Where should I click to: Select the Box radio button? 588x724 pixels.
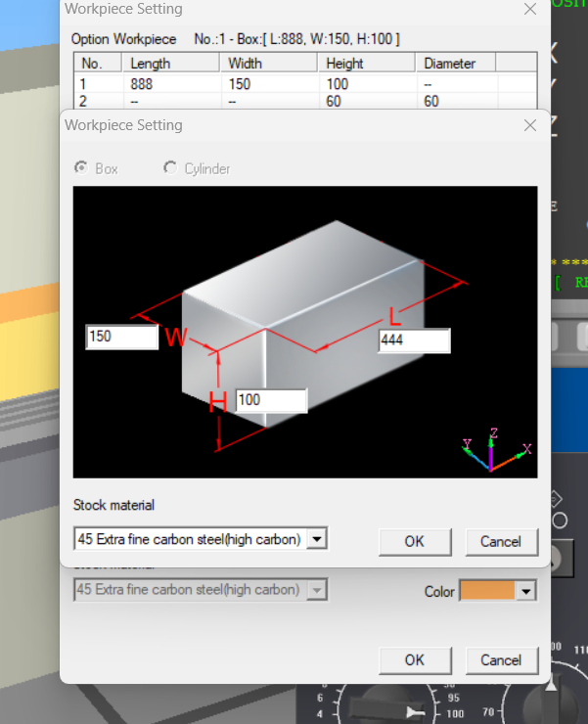(x=81, y=168)
